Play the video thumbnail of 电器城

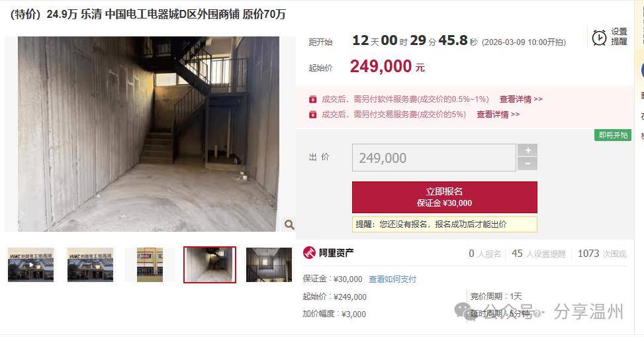pos(31,265)
